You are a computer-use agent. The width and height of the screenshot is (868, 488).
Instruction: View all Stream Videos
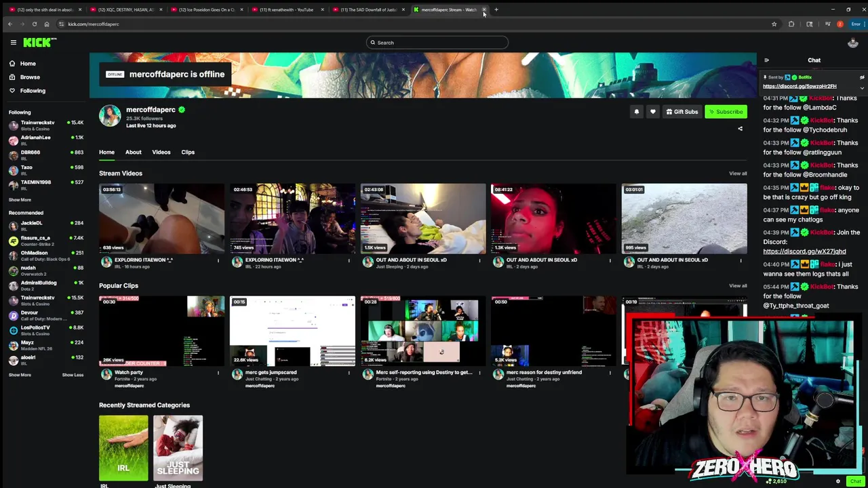tap(738, 174)
